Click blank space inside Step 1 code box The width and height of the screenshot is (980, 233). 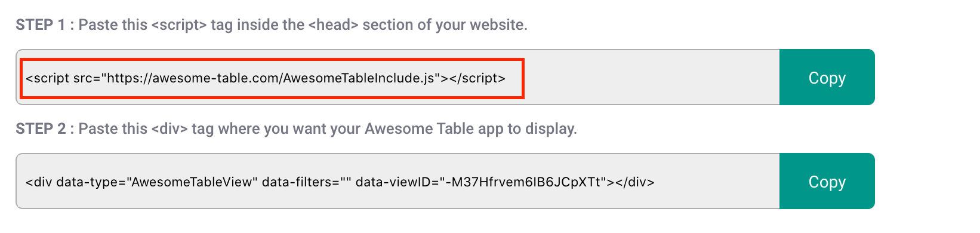651,78
